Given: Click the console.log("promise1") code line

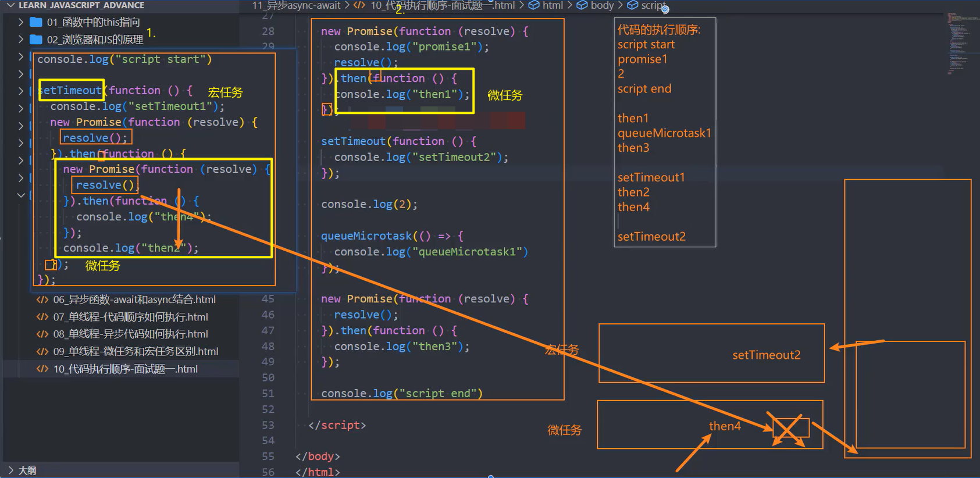Looking at the screenshot, I should click(x=412, y=47).
